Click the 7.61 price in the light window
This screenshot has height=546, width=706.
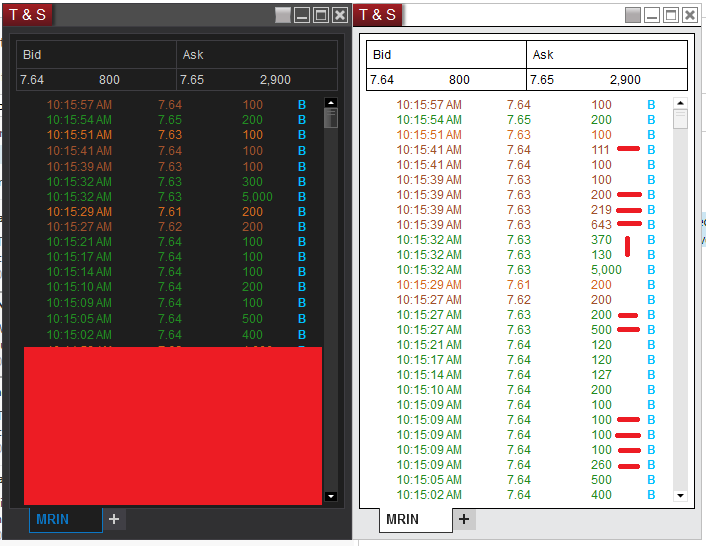pyautogui.click(x=519, y=285)
